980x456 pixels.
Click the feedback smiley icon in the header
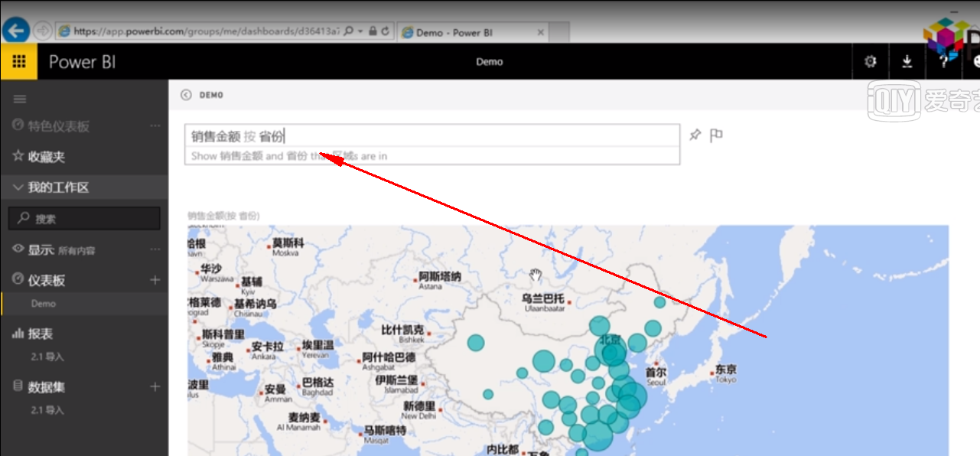pyautogui.click(x=975, y=62)
